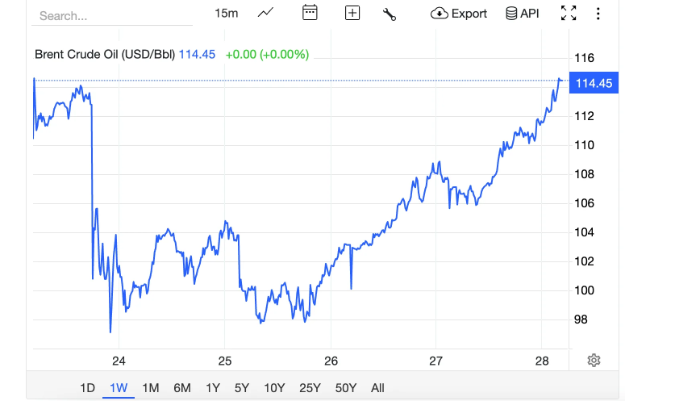Open the chart type line icon
The image size is (686, 417).
click(266, 13)
